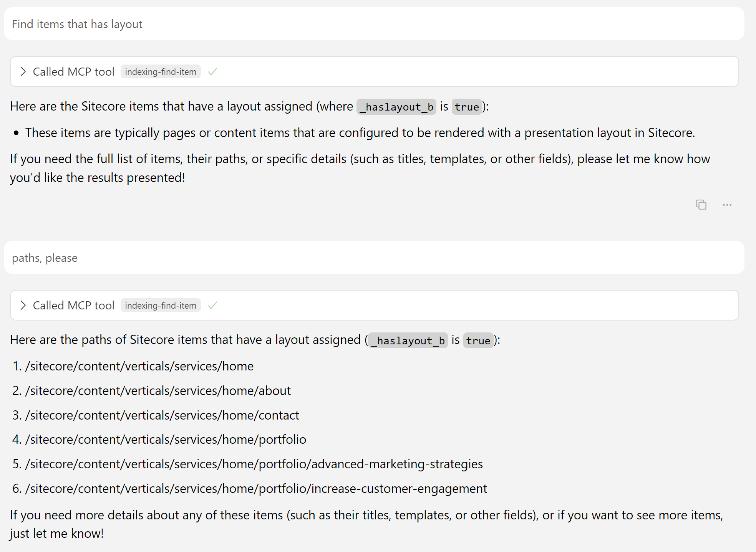
Task: Select the "paths, please" user message
Action: click(45, 258)
